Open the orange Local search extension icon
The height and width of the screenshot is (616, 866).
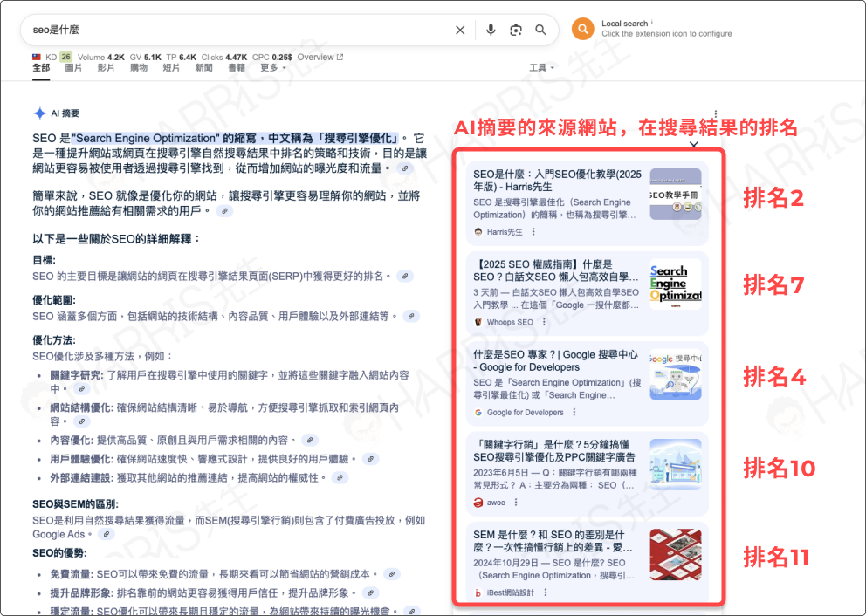(x=582, y=29)
